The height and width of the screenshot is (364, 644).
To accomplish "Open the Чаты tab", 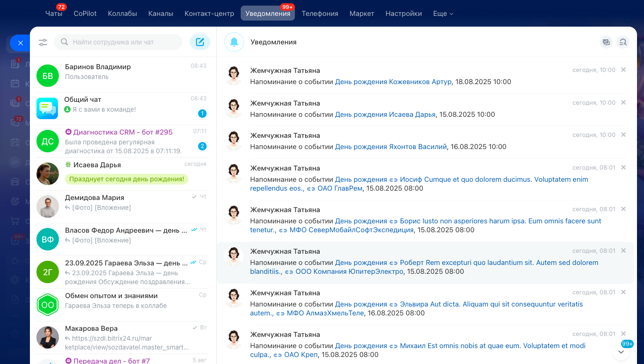I will tap(54, 14).
